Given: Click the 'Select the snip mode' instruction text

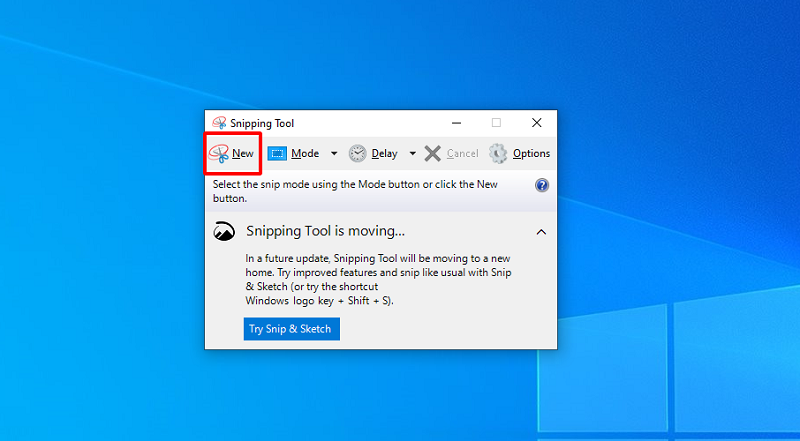Looking at the screenshot, I should [355, 191].
